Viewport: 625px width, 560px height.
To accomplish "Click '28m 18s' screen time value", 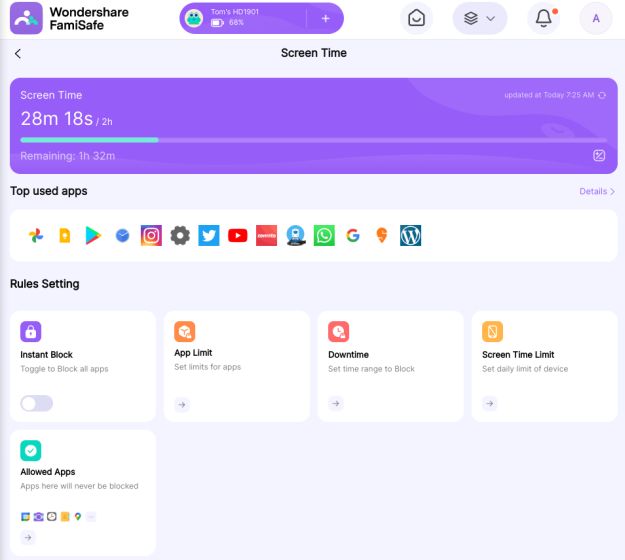I will (57, 118).
